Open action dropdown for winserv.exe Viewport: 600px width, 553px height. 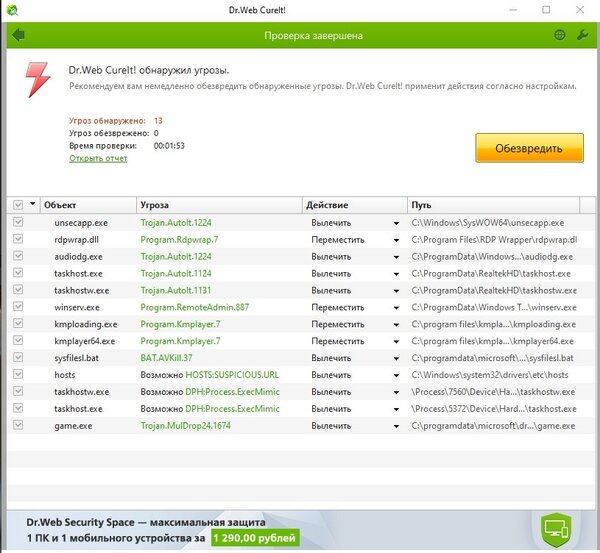click(x=396, y=308)
